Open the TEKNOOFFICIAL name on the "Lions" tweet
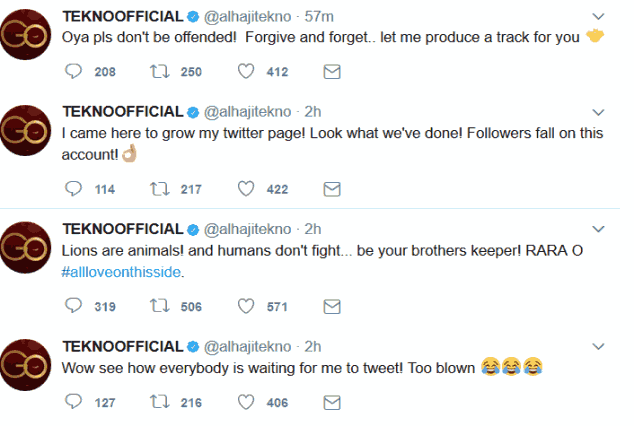Image resolution: width=634 pixels, height=426 pixels. 123,229
